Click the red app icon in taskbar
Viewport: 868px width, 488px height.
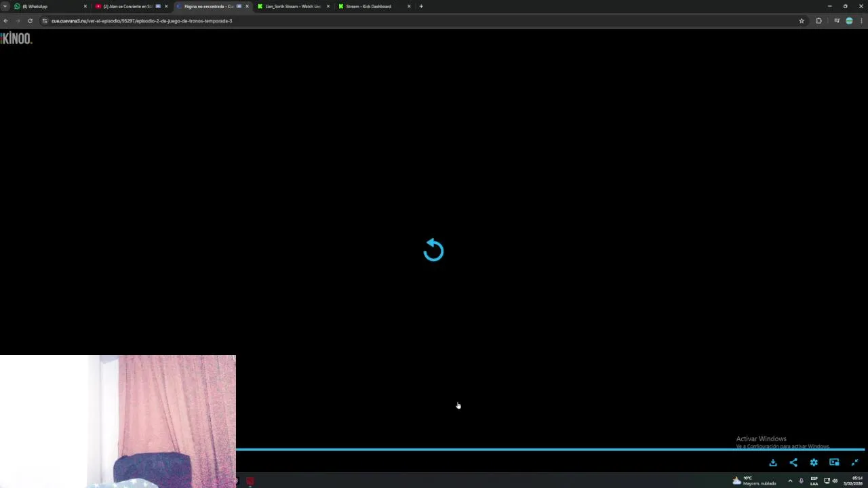pyautogui.click(x=250, y=481)
